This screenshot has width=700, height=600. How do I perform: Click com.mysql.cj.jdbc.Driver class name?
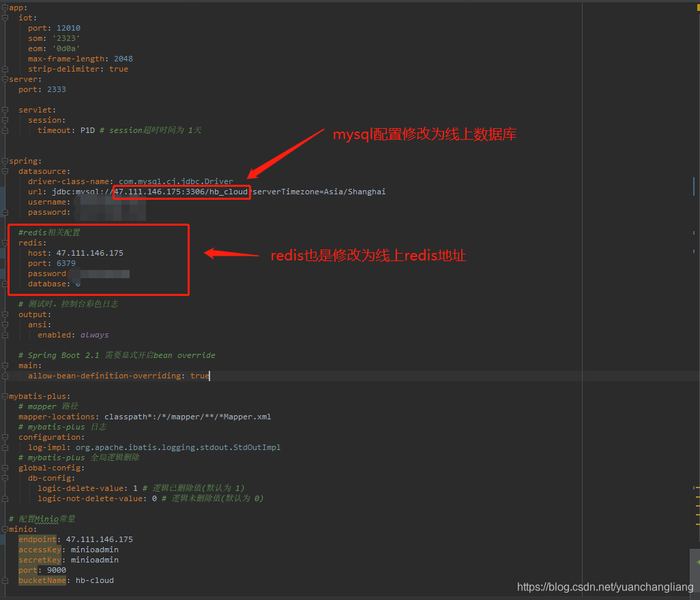pyautogui.click(x=176, y=181)
